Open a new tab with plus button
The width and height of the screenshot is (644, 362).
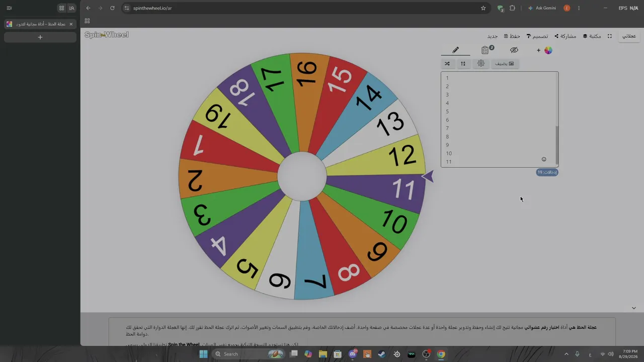pos(40,37)
